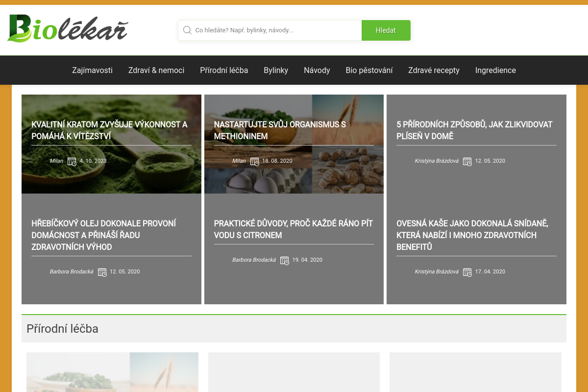Open the Zajímavosti menu item
The height and width of the screenshot is (392, 588).
tap(92, 70)
